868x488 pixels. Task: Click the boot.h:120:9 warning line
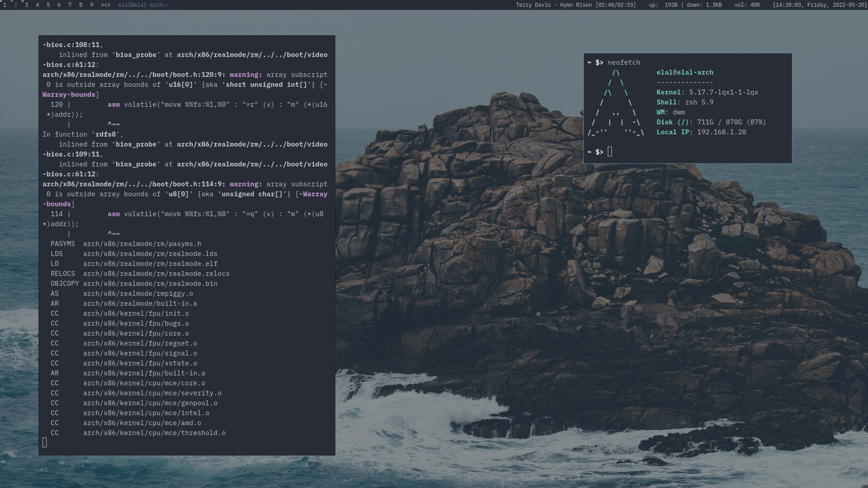(185, 85)
